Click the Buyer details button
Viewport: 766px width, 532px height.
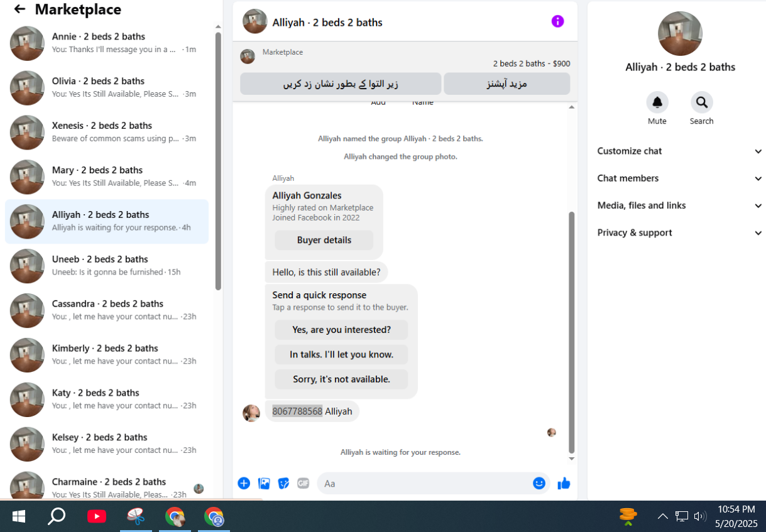tap(324, 240)
